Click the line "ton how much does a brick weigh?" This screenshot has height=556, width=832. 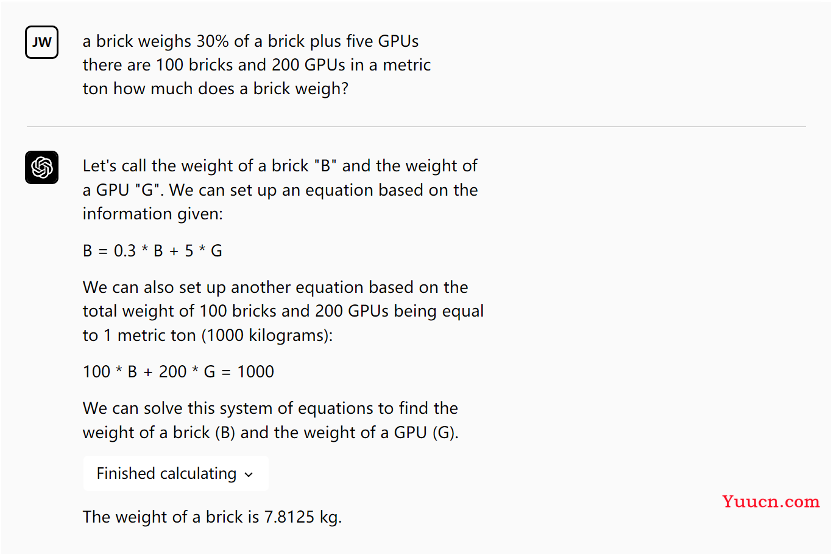tap(216, 88)
